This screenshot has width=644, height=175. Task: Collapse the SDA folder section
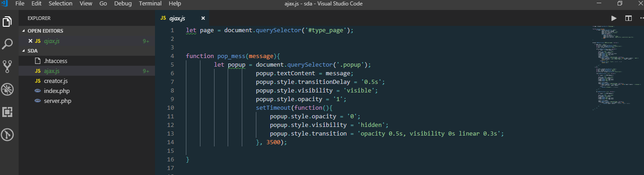tap(24, 51)
